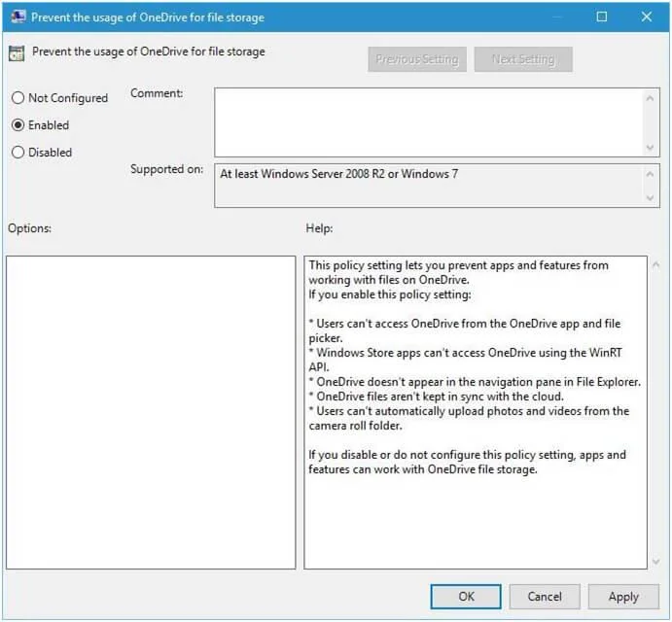This screenshot has width=672, height=622.
Task: Click the policy editor title bar icon
Action: (18, 17)
